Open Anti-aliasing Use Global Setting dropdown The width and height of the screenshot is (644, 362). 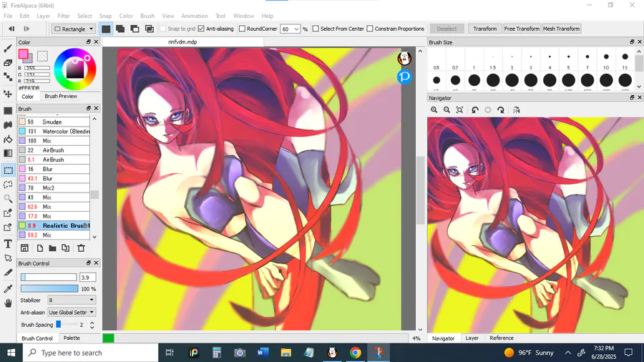point(72,313)
